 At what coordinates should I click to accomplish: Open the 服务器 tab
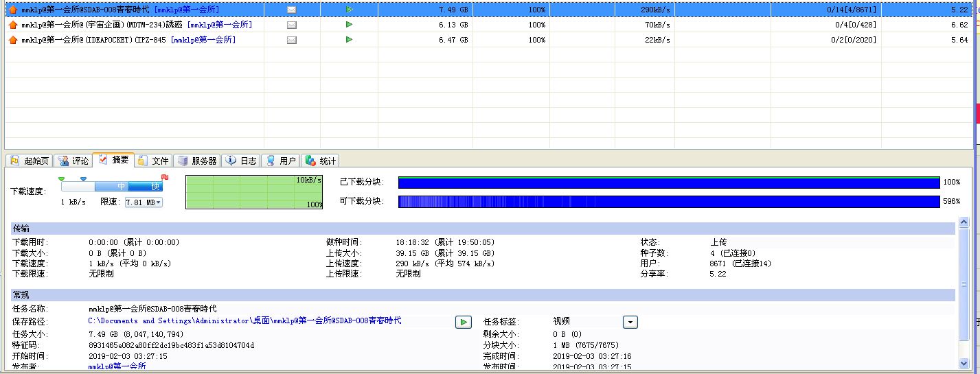point(197,161)
